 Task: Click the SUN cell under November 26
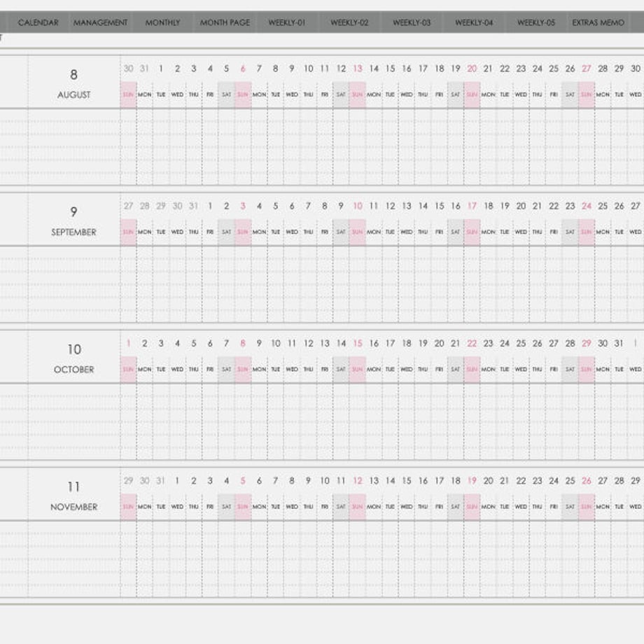[x=587, y=507]
